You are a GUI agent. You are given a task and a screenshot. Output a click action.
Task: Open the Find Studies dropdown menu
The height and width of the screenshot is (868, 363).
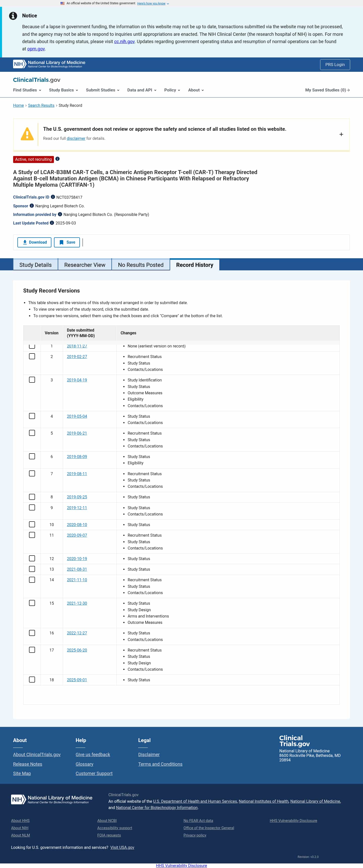pos(27,90)
